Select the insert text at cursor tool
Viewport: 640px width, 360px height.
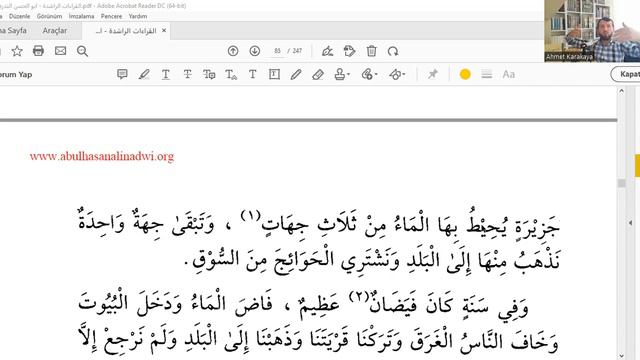click(x=231, y=74)
